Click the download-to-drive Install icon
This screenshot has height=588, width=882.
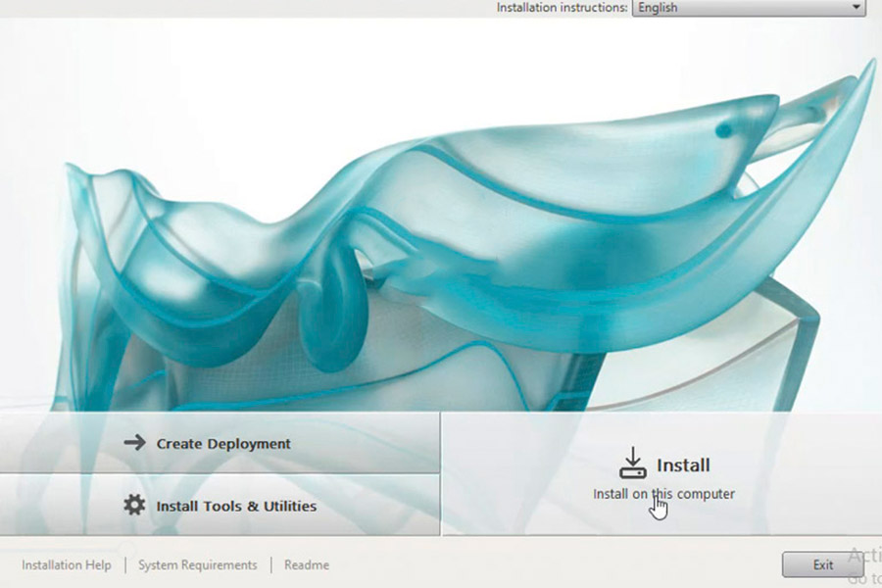coord(633,464)
